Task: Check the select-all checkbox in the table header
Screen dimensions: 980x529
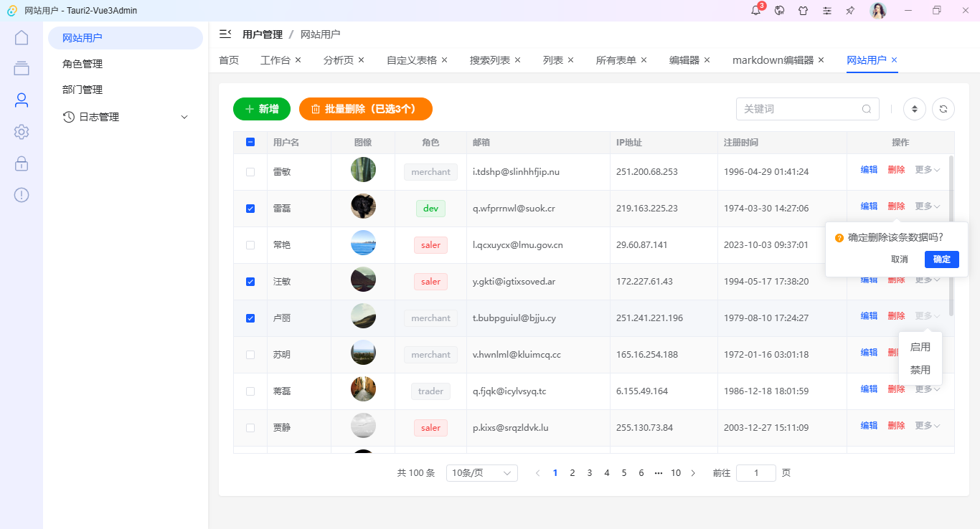Action: [250, 142]
